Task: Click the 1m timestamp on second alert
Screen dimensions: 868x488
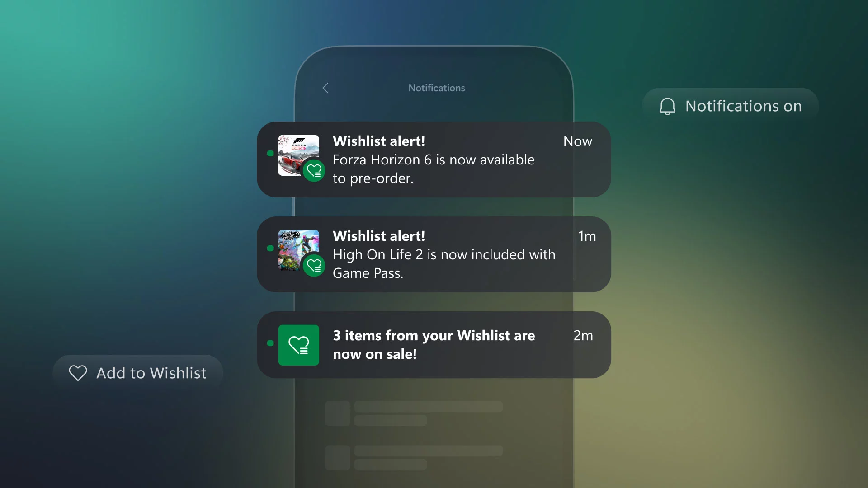Action: tap(587, 236)
